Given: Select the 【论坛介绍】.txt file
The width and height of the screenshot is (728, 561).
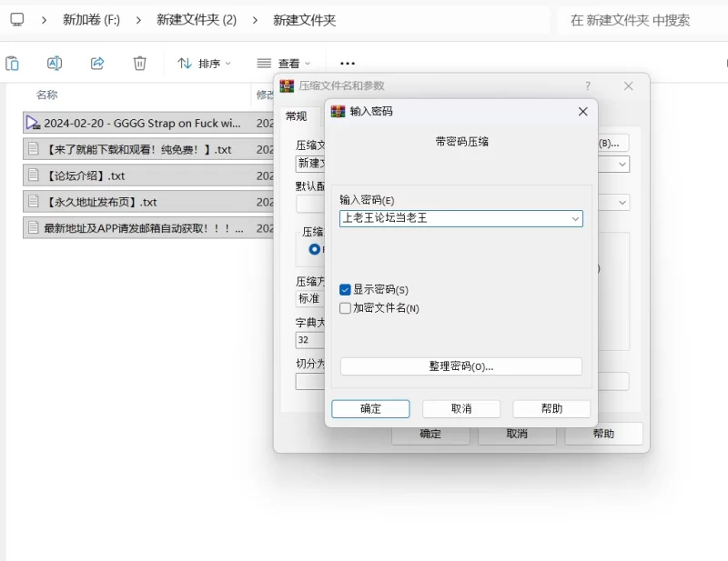Looking at the screenshot, I should click(x=148, y=175).
